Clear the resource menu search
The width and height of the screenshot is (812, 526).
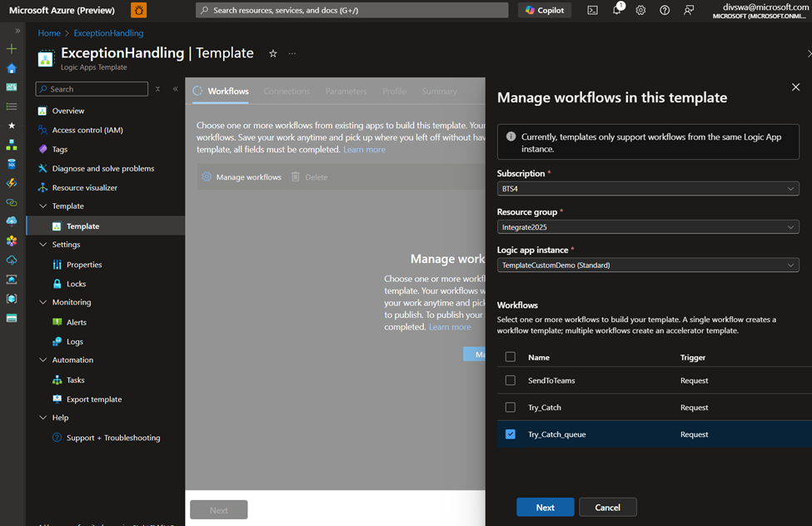[x=158, y=89]
